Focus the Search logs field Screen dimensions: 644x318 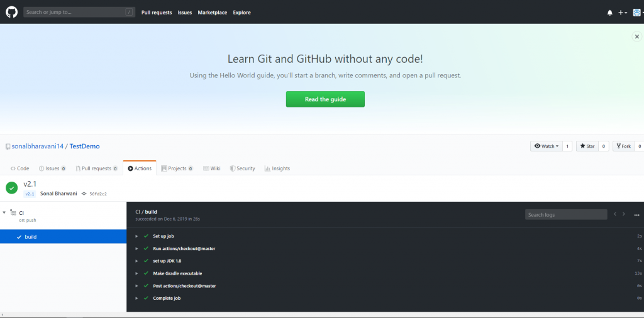(566, 214)
